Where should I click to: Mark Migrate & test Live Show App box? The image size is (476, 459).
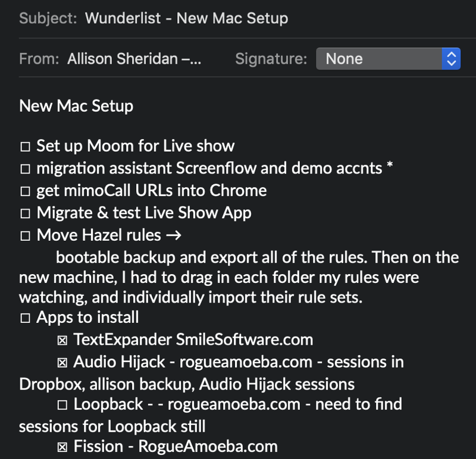pos(25,213)
